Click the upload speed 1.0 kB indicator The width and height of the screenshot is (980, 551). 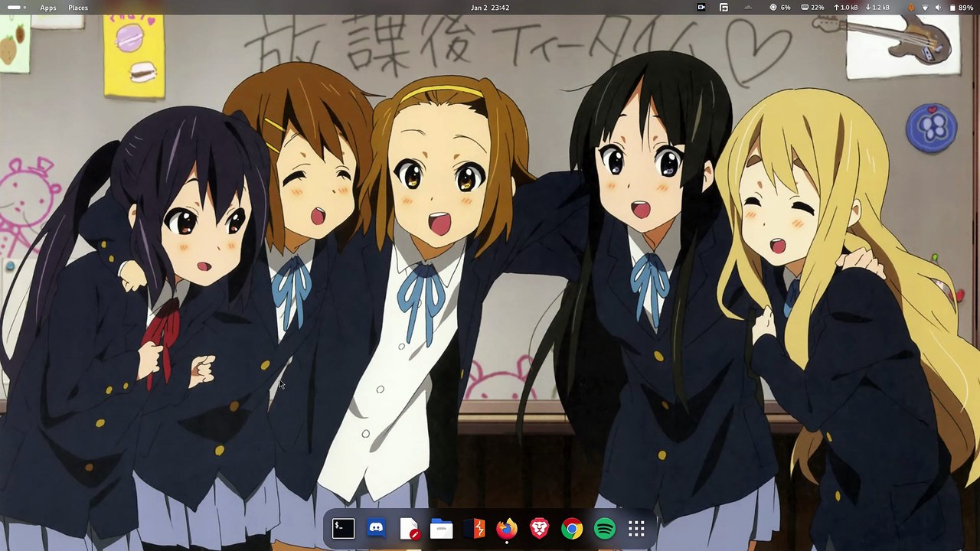846,8
